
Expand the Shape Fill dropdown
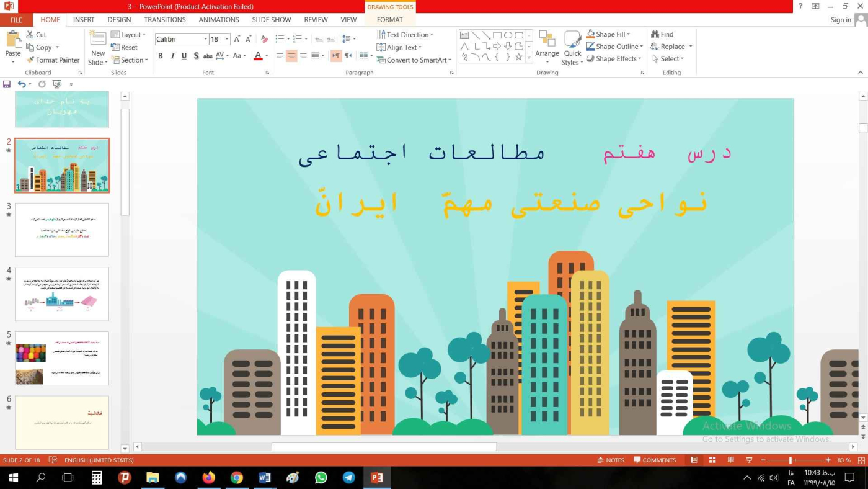(628, 34)
